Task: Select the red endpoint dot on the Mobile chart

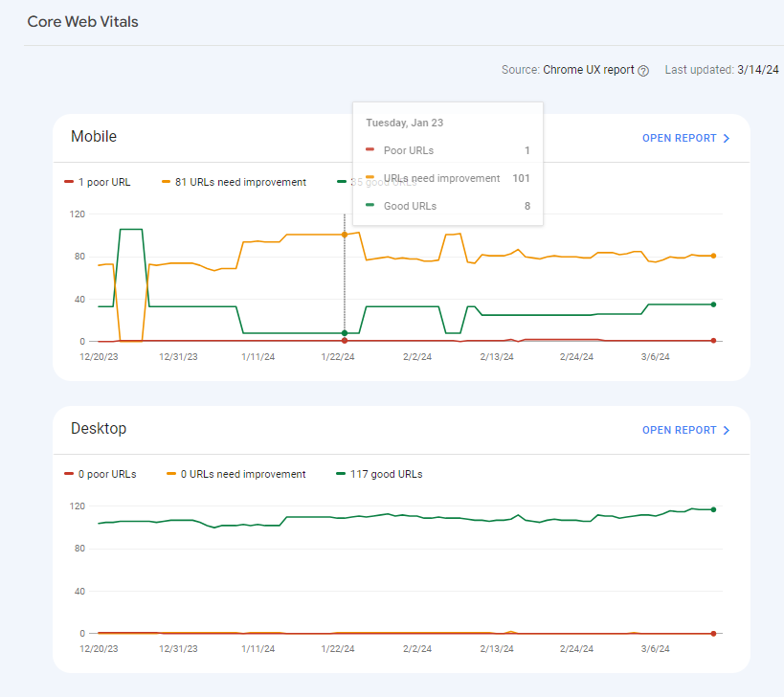Action: (713, 341)
